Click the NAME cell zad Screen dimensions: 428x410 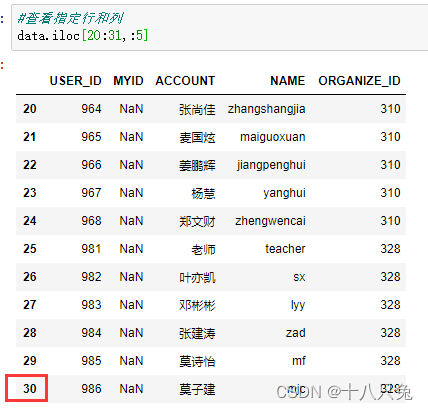(x=296, y=333)
